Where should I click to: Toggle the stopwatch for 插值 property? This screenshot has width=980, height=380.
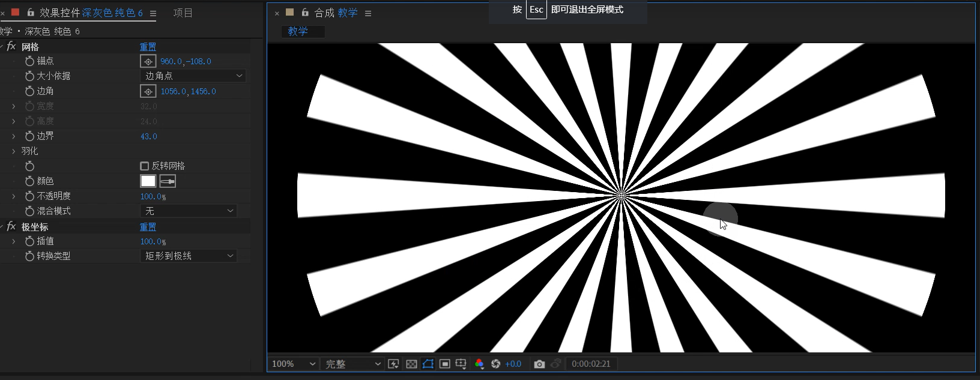29,241
